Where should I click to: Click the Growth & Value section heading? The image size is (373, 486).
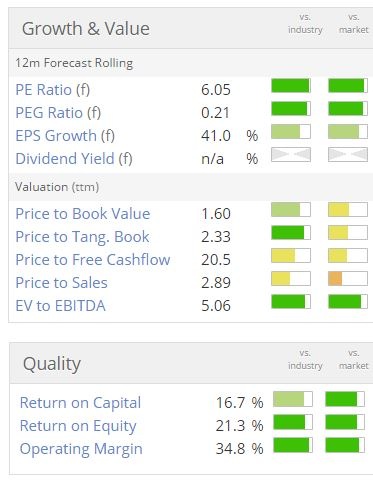(86, 29)
